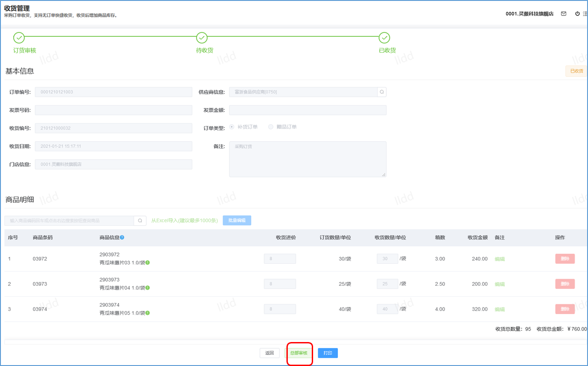Click the 待收货 step in progress bar

coord(202,38)
